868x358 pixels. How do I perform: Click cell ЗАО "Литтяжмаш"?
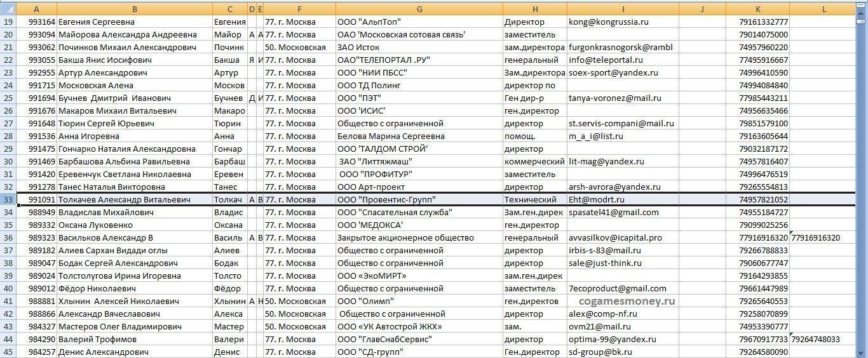(419, 161)
